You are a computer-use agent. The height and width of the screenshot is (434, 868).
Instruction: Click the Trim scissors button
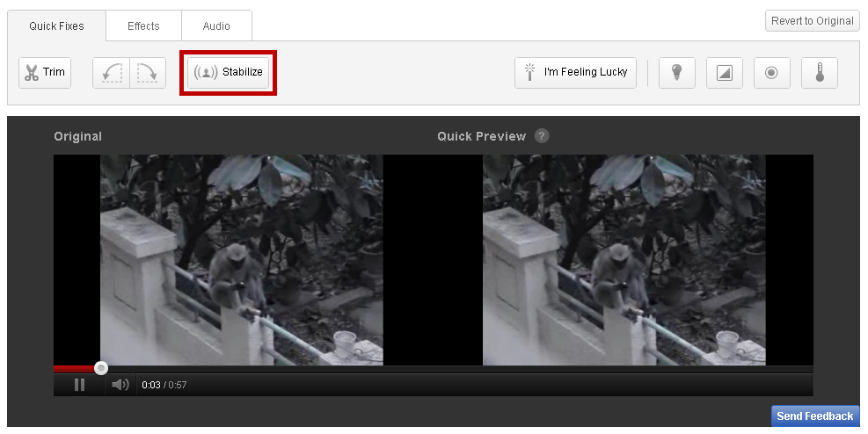coord(45,72)
